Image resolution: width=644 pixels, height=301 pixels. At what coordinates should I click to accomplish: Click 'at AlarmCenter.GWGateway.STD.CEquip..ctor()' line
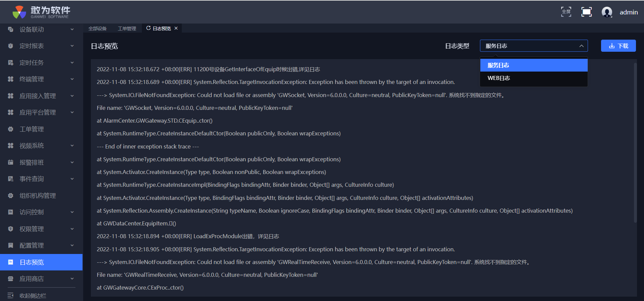coord(155,121)
